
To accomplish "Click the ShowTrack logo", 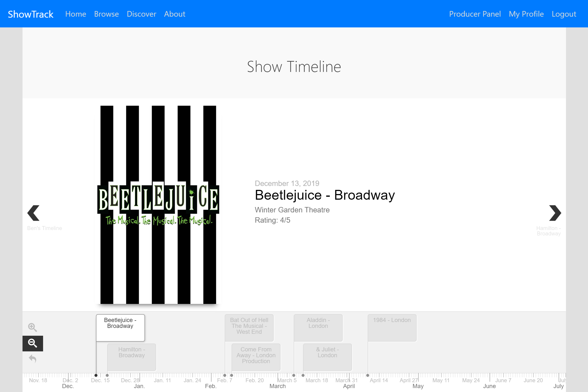I will tap(30, 14).
